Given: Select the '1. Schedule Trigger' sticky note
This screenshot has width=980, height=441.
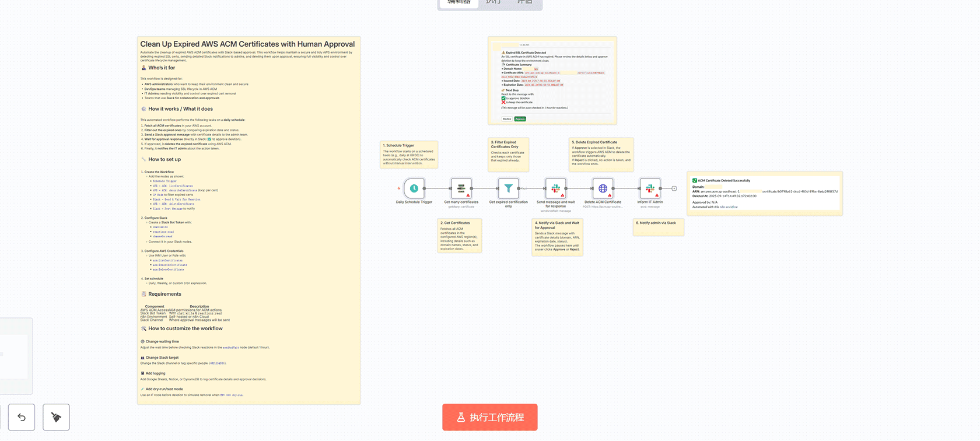Looking at the screenshot, I should (409, 155).
